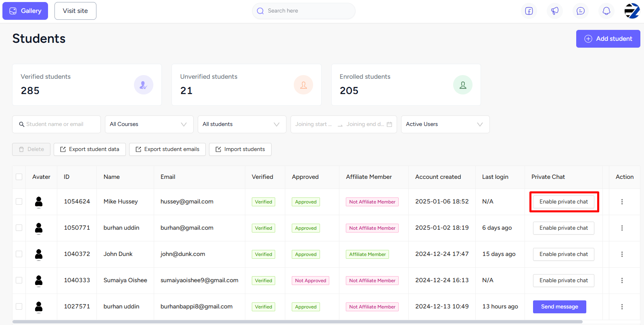Image resolution: width=644 pixels, height=325 pixels.
Task: Click the Verified students card icon
Action: [x=144, y=85]
